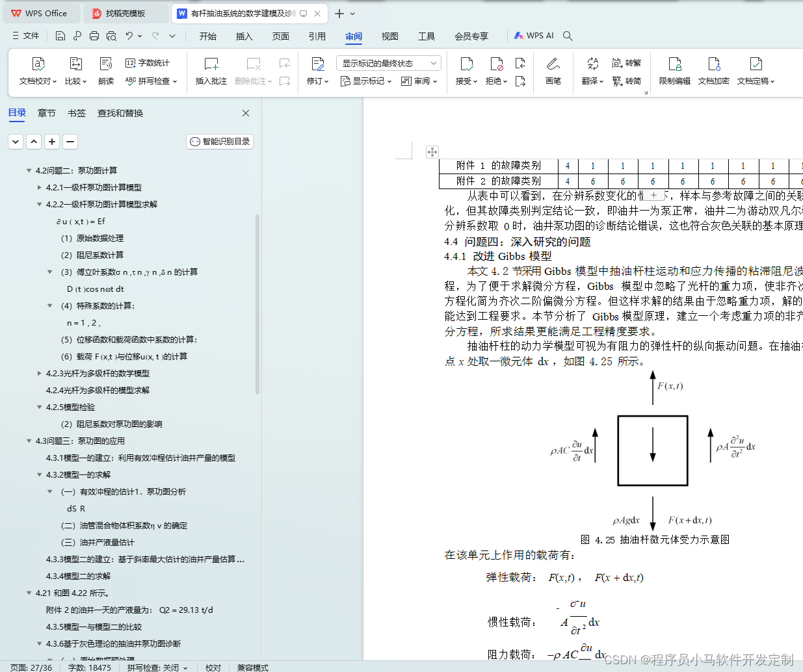The width and height of the screenshot is (803, 672).
Task: Open the 文档校对 document proofreading tool
Action: click(38, 71)
